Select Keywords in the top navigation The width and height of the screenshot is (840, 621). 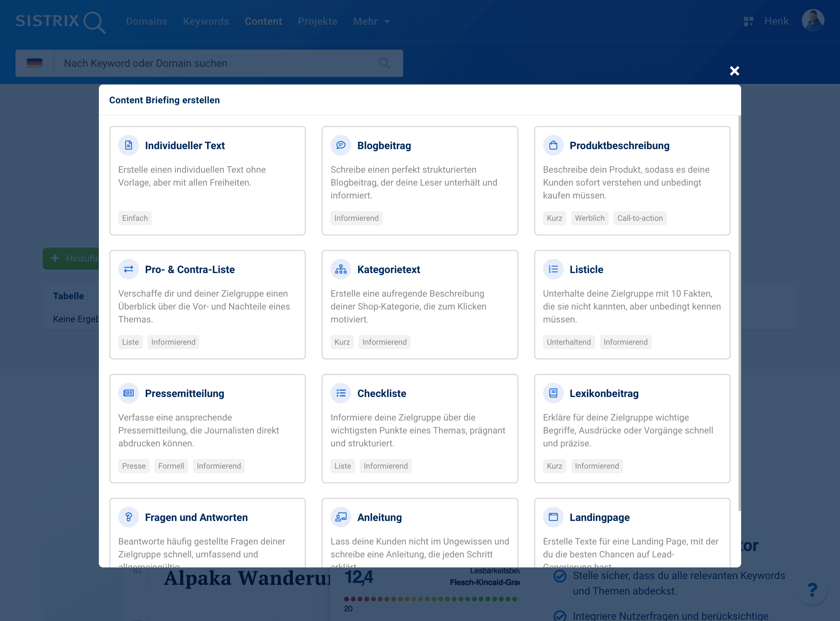coord(206,21)
